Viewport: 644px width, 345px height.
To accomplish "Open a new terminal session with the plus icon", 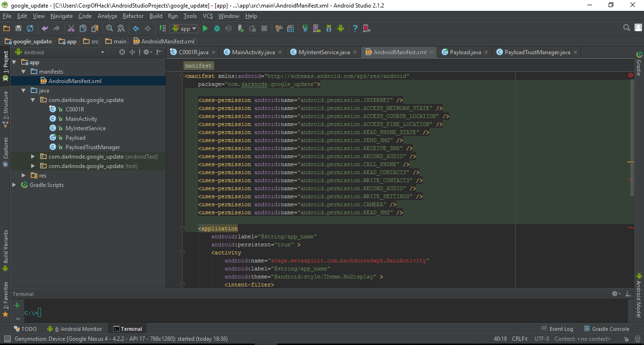I will click(17, 305).
